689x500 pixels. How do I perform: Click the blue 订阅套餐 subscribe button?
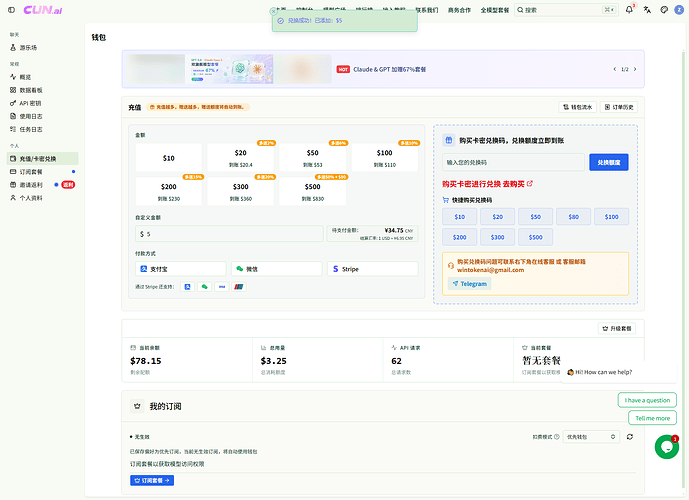[152, 481]
